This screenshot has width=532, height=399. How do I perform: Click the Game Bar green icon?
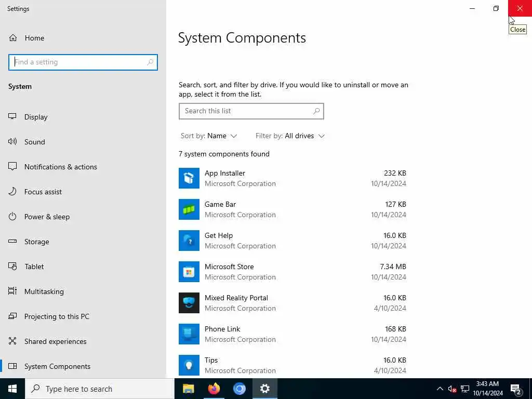click(x=189, y=209)
